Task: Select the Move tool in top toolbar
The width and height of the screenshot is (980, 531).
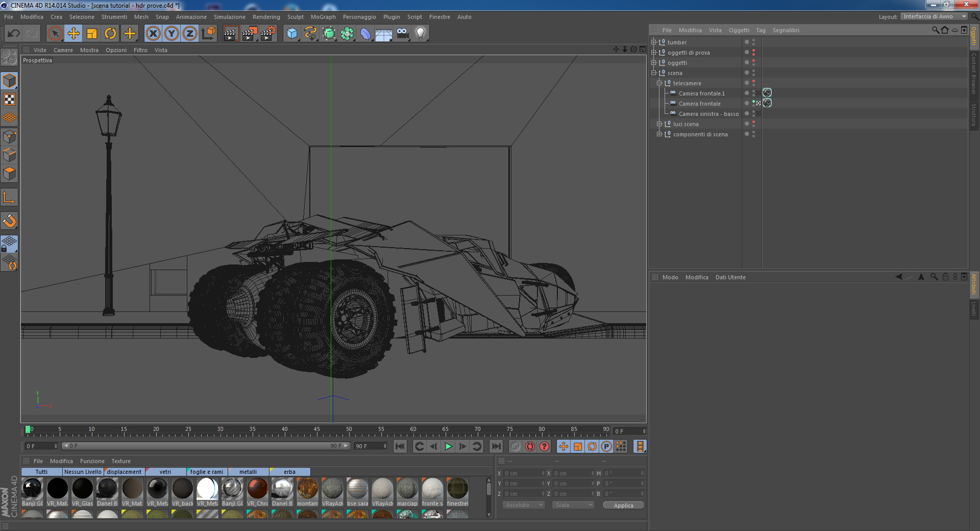Action: 73,34
